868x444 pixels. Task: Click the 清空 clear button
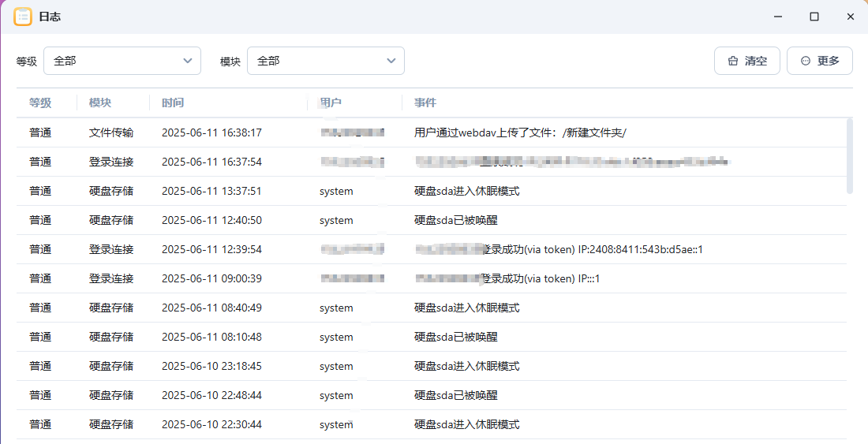(x=746, y=61)
